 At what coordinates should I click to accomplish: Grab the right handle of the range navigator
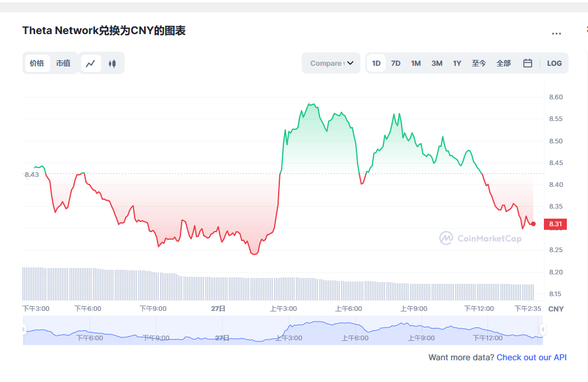click(x=543, y=330)
